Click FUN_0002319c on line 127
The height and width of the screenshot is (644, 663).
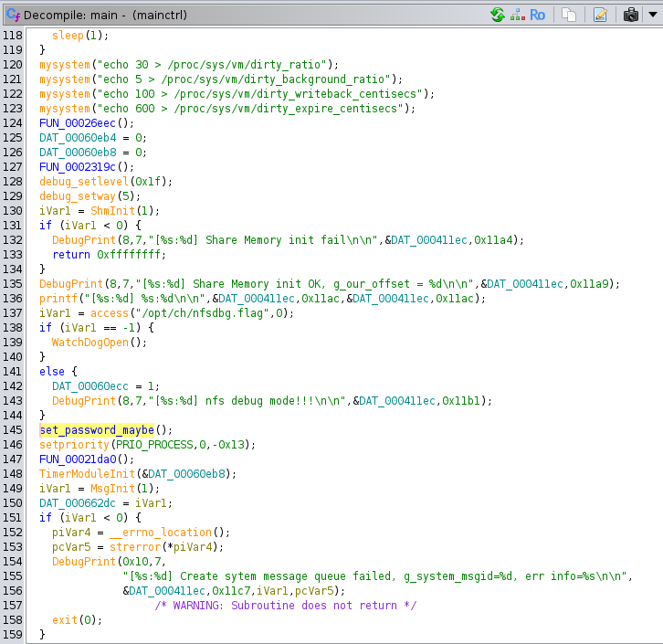point(78,167)
